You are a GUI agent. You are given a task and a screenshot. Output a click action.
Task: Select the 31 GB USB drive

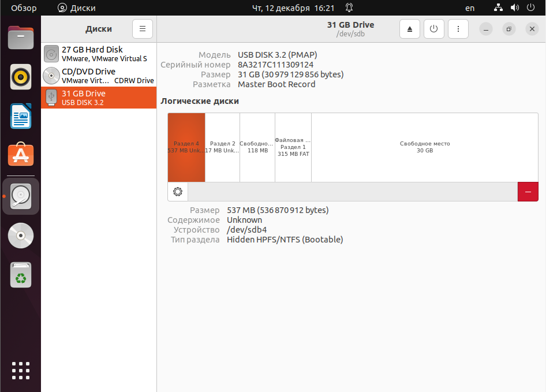pos(99,98)
